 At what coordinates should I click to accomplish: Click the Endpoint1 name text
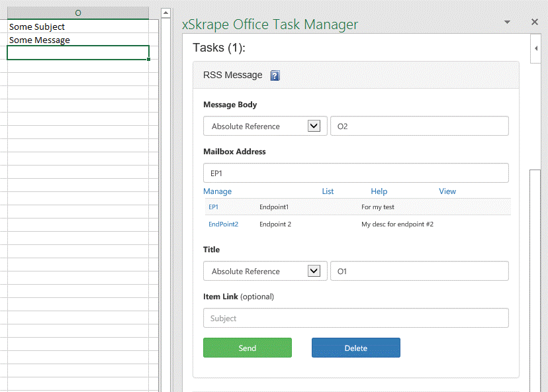pos(274,207)
